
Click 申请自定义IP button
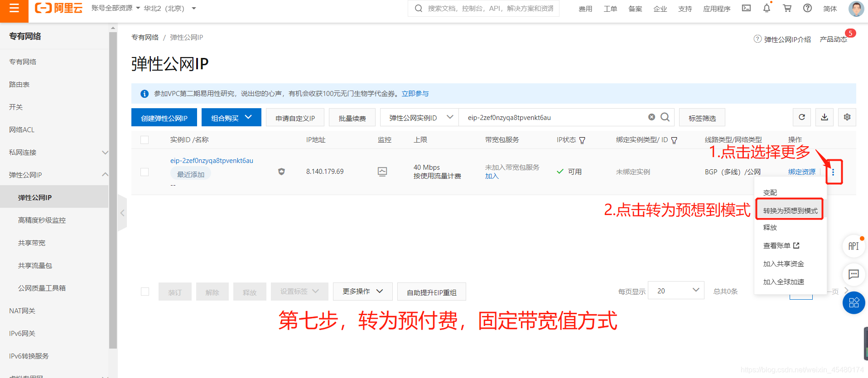tap(295, 118)
